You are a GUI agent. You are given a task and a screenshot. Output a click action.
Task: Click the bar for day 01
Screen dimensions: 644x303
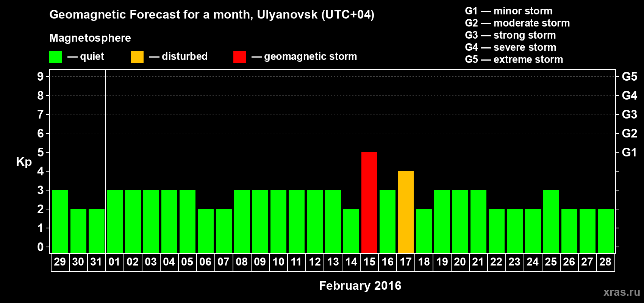(115, 221)
